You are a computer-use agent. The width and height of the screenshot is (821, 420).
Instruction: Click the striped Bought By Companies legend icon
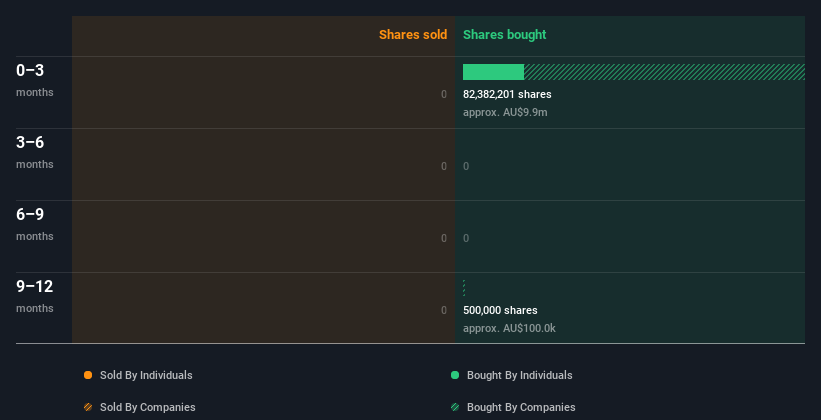point(455,407)
